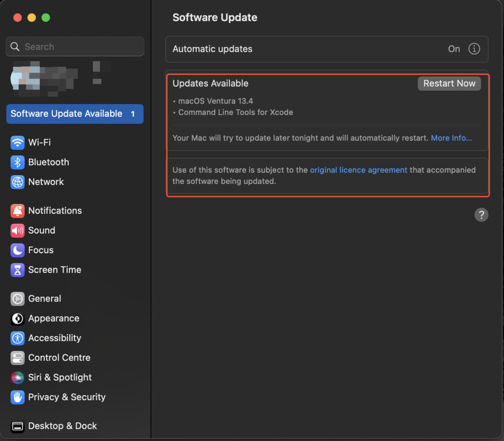Click the macOS Ventura 13.4 entry

216,101
